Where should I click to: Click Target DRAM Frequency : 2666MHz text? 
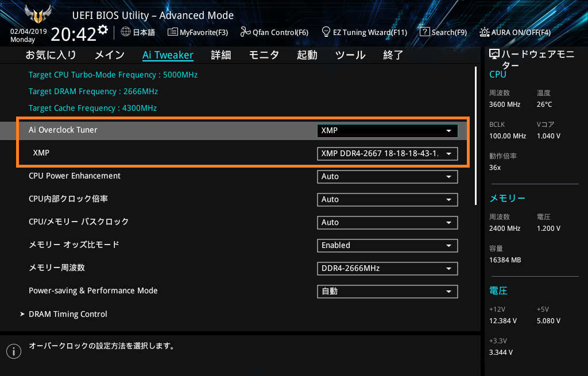(94, 91)
